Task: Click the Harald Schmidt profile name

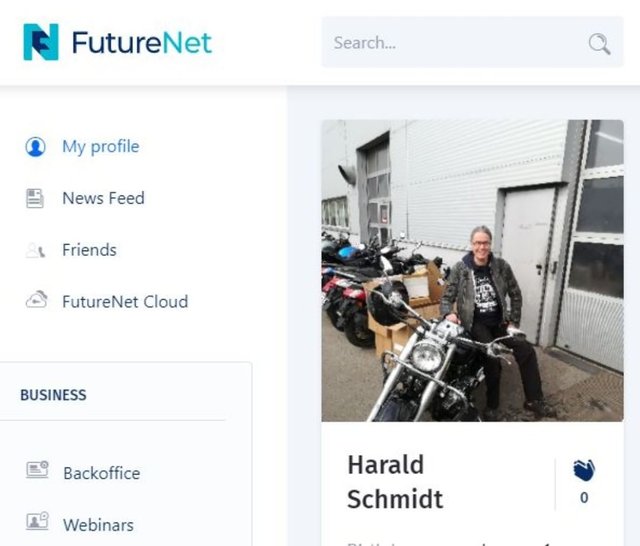Action: [x=395, y=481]
